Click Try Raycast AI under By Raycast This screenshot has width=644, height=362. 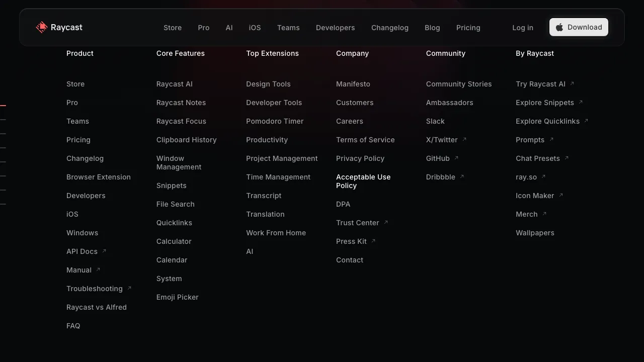click(541, 84)
